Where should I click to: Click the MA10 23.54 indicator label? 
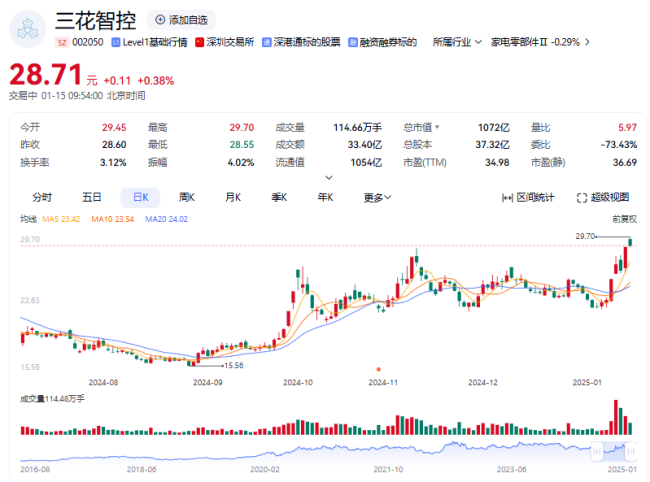113,219
